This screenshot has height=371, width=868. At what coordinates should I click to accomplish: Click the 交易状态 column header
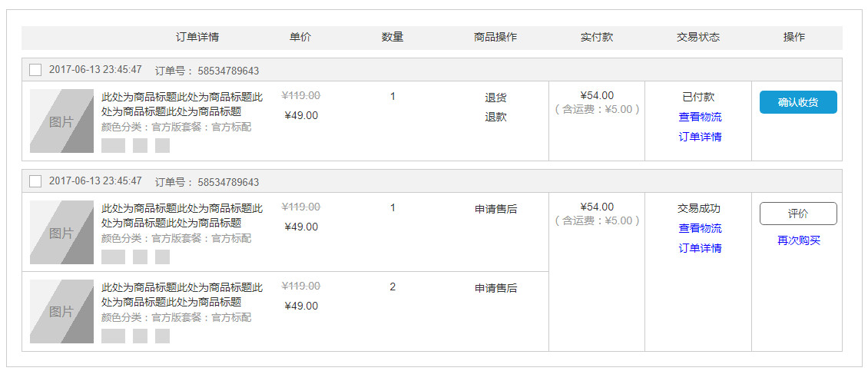697,37
